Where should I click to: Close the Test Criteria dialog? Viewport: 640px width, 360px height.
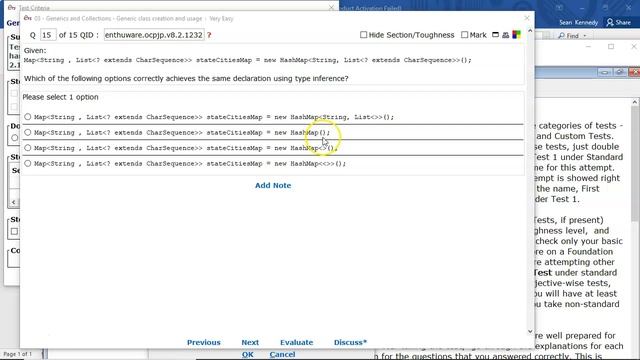pyautogui.click(x=331, y=7)
